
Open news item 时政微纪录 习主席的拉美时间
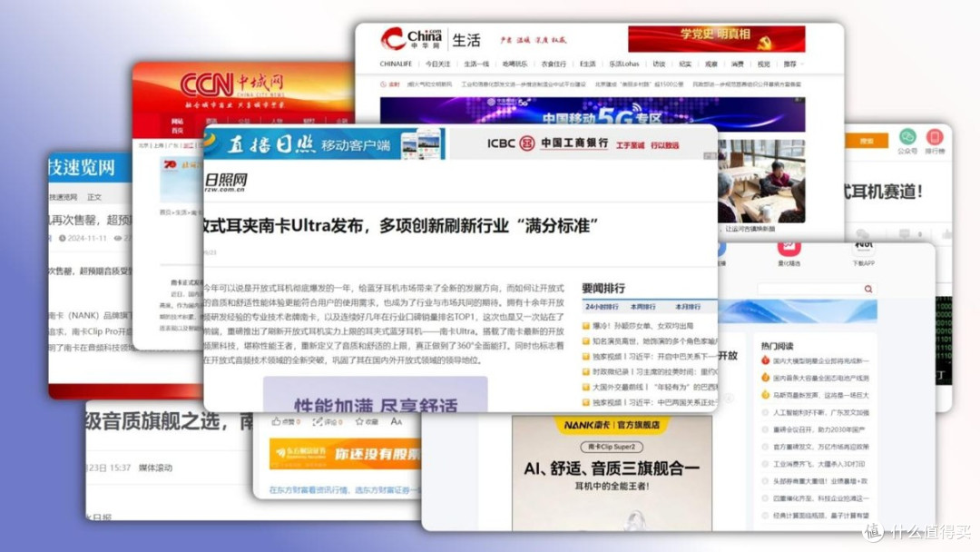(653, 372)
